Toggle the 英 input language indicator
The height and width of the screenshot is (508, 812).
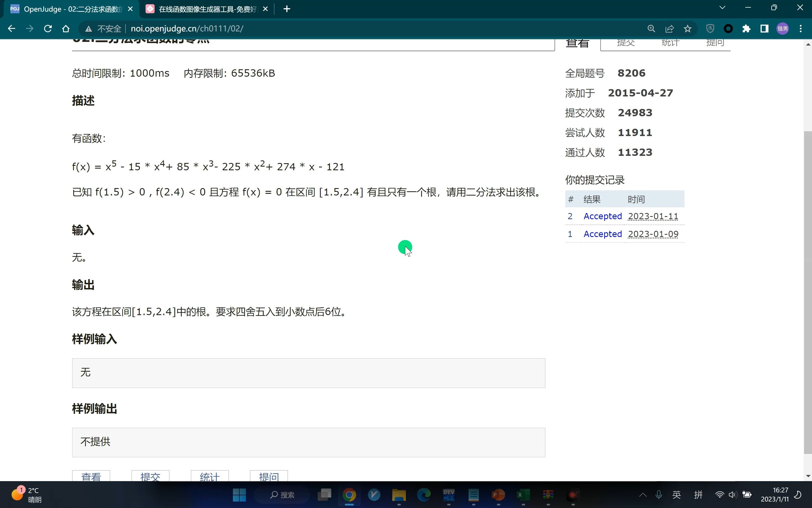point(676,494)
